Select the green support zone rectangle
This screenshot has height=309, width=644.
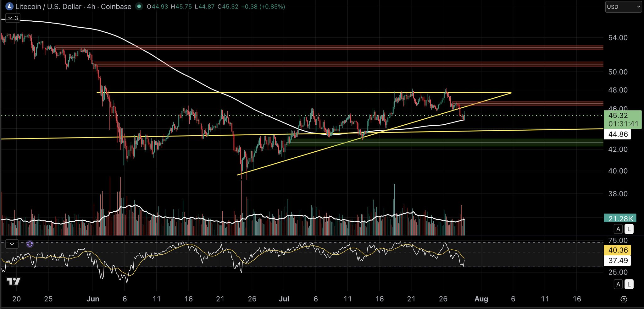click(445, 143)
